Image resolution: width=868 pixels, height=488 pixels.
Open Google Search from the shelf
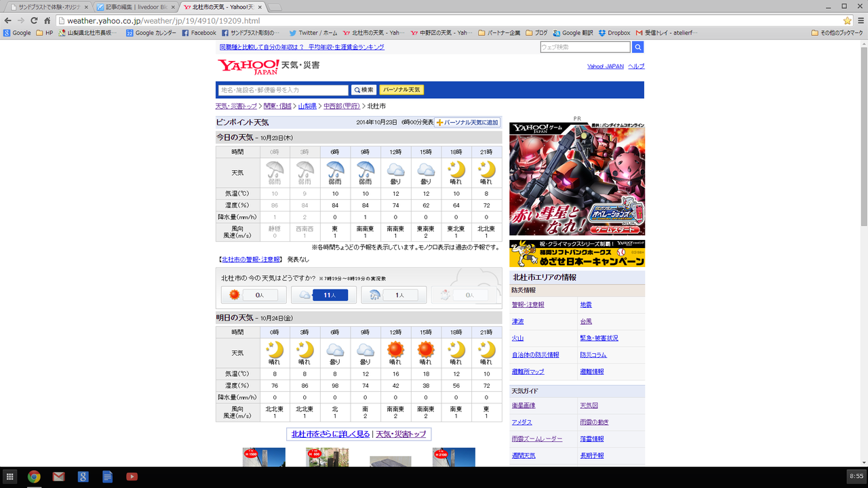(x=83, y=476)
